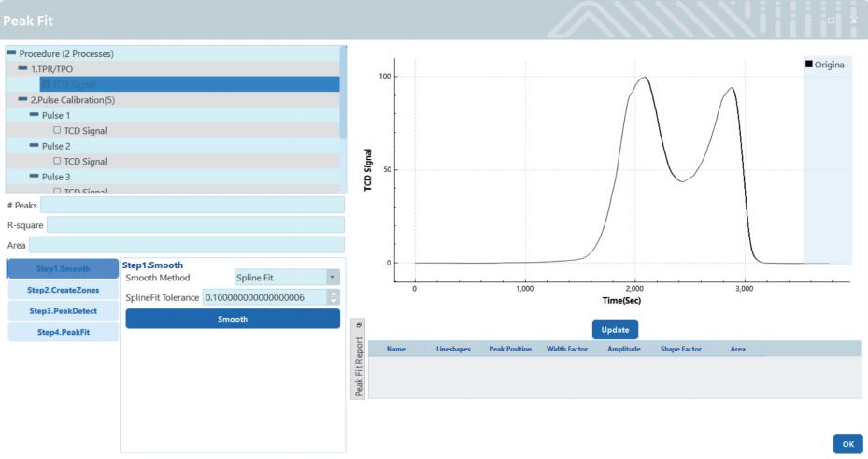The width and height of the screenshot is (868, 459).
Task: Collapse the 2.Pulse Calibration(5) node
Action: pos(23,99)
